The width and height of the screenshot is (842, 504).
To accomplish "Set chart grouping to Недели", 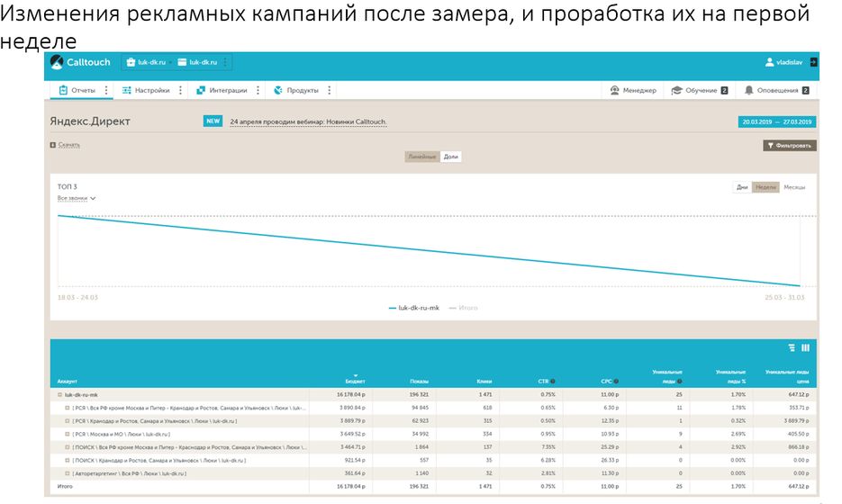I will coord(765,187).
